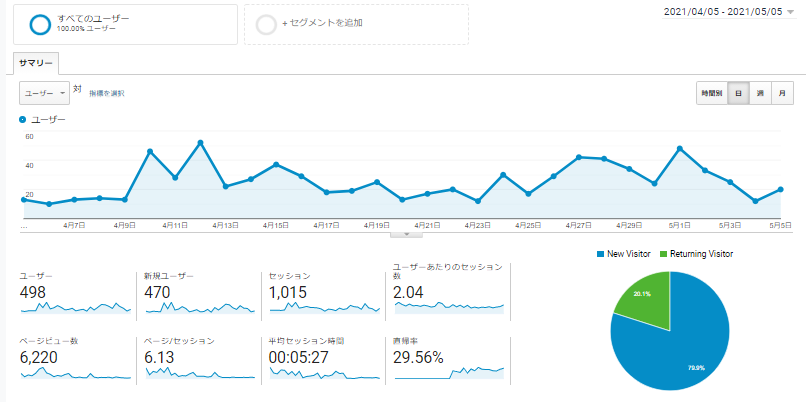Click the blue ユーザー legend dot above chart
806x402 pixels.
[x=23, y=119]
